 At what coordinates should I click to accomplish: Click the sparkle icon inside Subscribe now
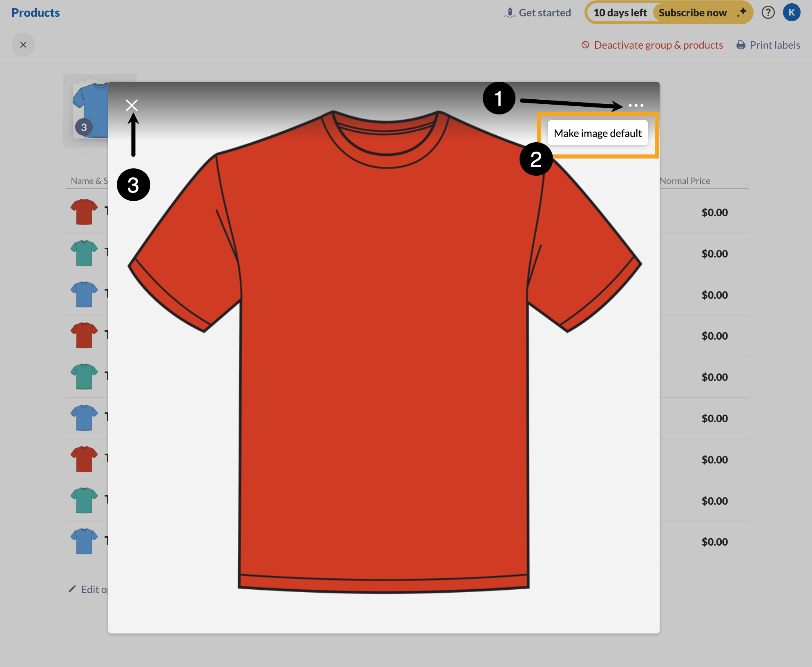pyautogui.click(x=742, y=12)
